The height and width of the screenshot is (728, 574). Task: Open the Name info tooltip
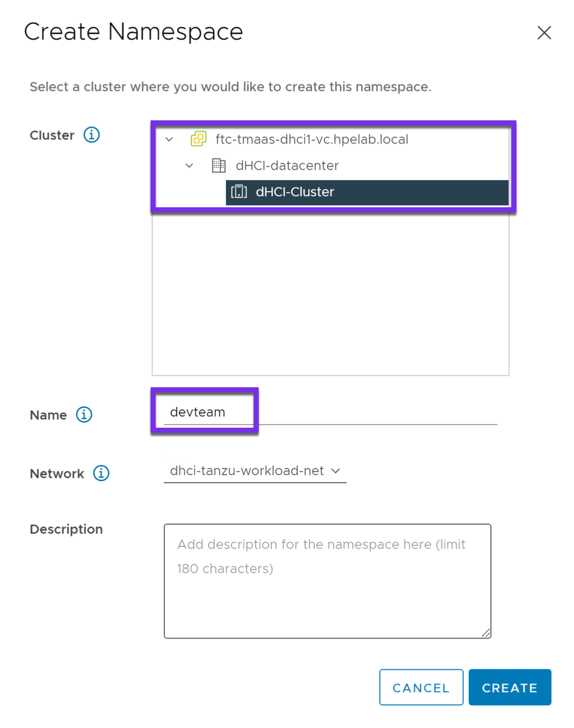(x=84, y=415)
